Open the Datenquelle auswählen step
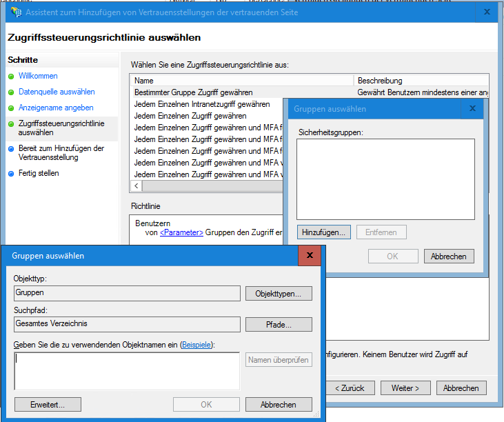 57,92
